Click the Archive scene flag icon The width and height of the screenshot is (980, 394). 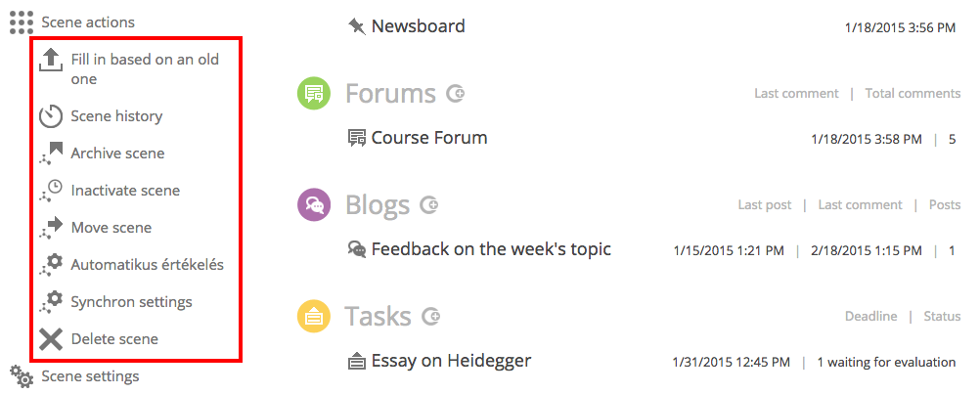coord(51,153)
